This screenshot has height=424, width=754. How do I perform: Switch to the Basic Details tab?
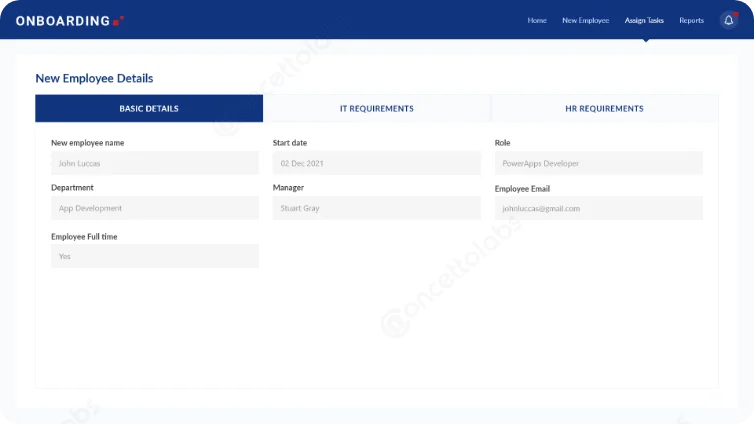click(x=149, y=108)
